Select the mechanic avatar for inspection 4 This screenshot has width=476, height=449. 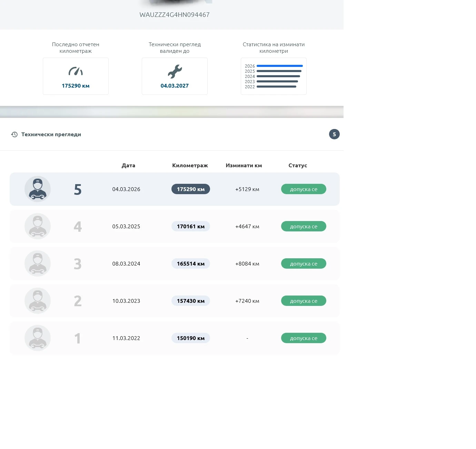(x=38, y=226)
